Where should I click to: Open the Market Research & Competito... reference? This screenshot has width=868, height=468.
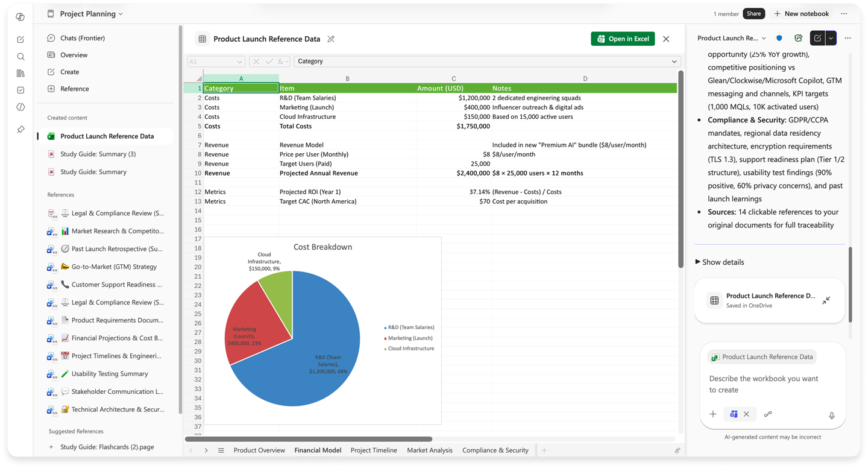click(105, 231)
